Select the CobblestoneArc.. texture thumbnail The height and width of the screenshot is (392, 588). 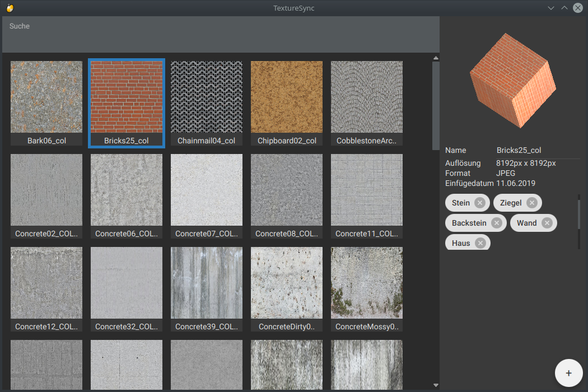point(367,103)
